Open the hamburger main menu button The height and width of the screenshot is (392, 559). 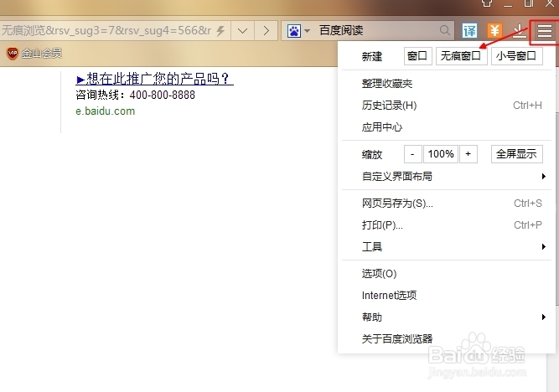545,31
